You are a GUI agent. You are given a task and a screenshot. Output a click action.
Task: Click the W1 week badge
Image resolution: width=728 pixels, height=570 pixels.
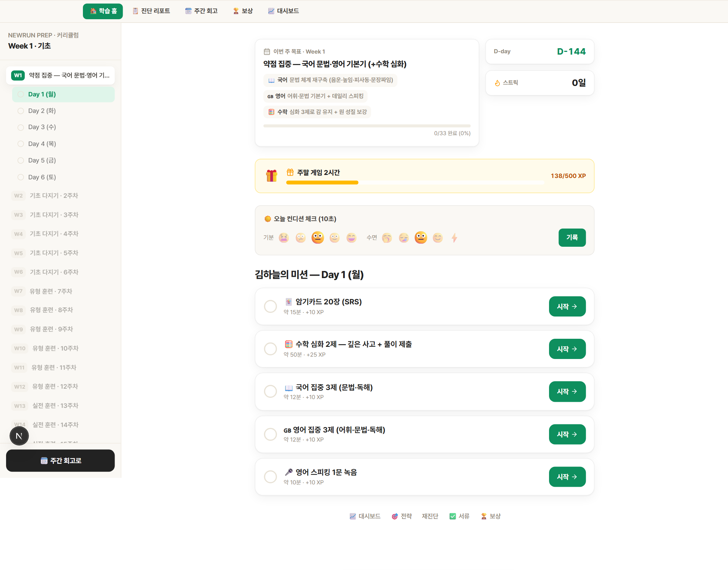(x=18, y=75)
